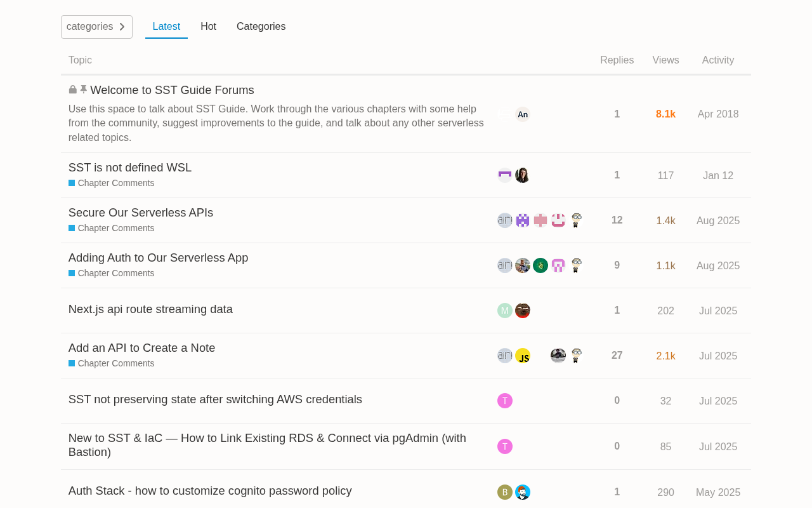Click Chapter Comments tag under Secure Our Serverless APIs
812x508 pixels.
coord(115,228)
